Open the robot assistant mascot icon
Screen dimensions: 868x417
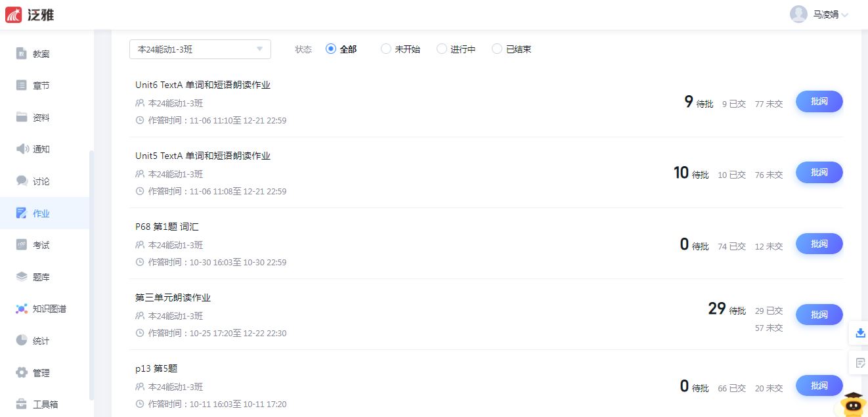[x=853, y=404]
